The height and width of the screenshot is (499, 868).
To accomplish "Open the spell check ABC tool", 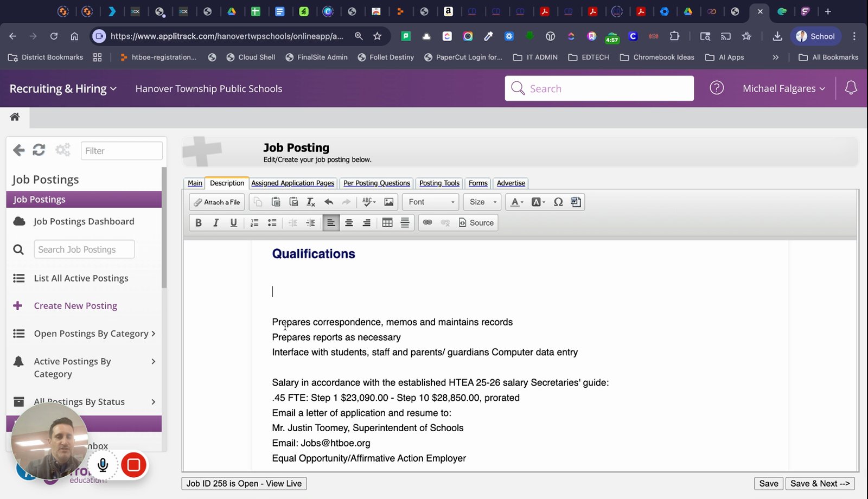I will point(369,202).
